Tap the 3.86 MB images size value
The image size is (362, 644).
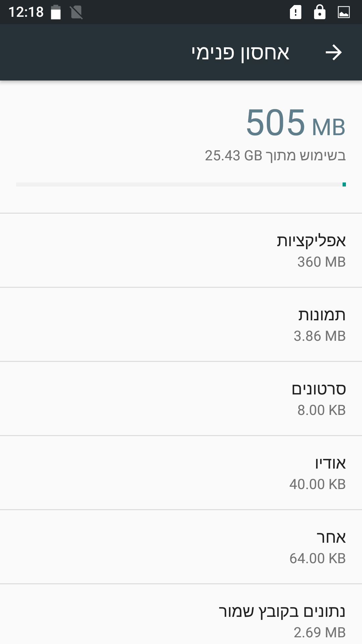coord(319,336)
